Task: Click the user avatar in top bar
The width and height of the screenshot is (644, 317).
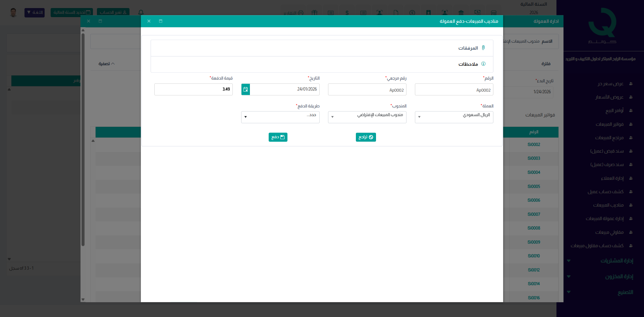Action: tap(13, 12)
